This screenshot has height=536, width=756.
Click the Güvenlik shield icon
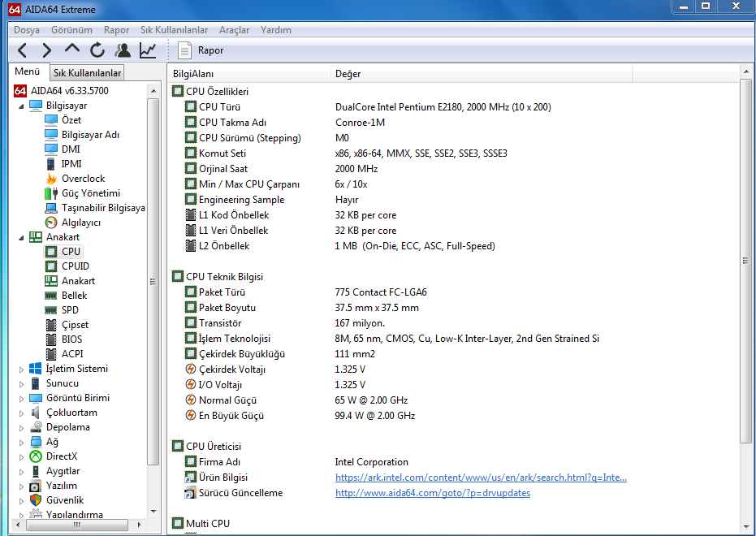[36, 500]
